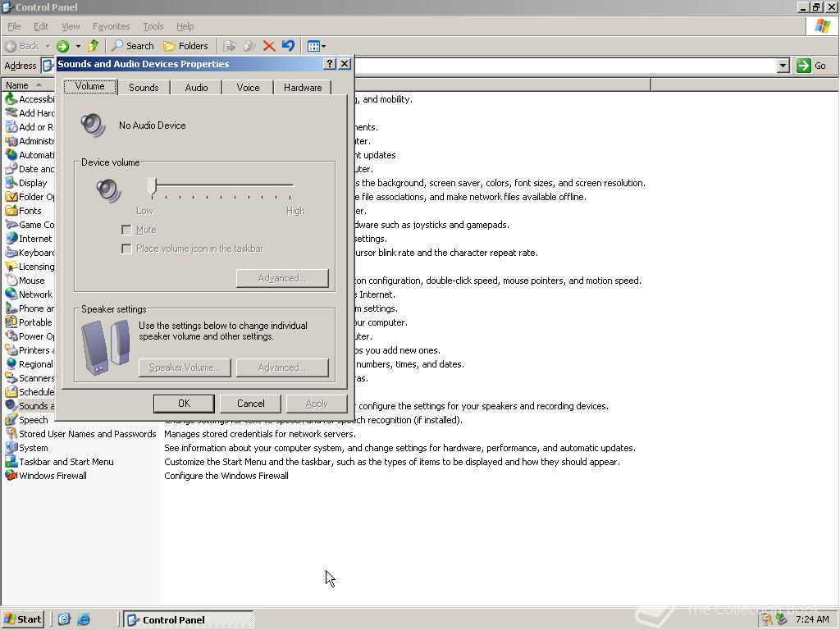Click the dialog's question mark help button
The width and height of the screenshot is (840, 630).
pyautogui.click(x=330, y=64)
